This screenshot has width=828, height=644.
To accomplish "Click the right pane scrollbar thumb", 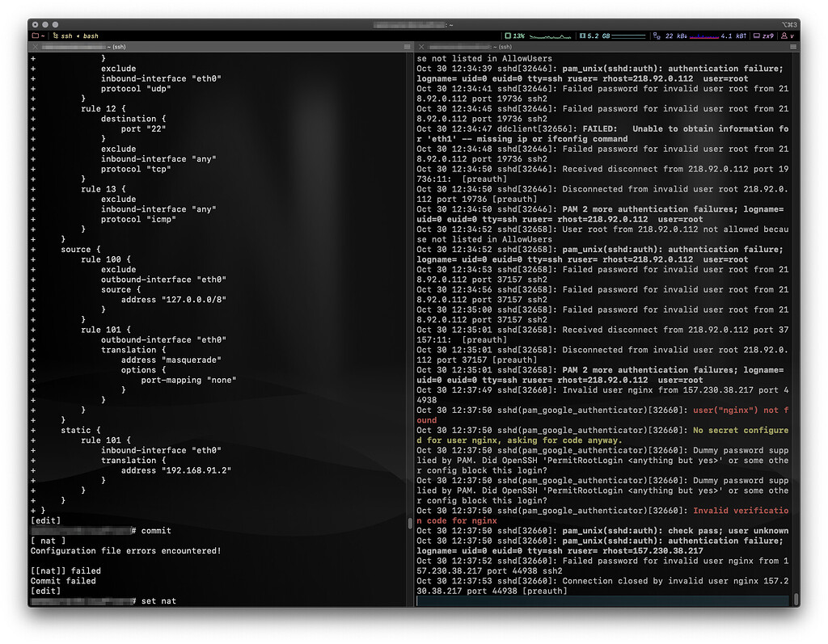I will (x=796, y=599).
